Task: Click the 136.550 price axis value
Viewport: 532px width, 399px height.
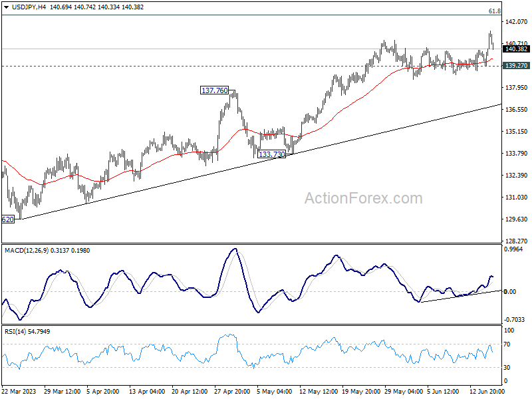Action: (517, 110)
